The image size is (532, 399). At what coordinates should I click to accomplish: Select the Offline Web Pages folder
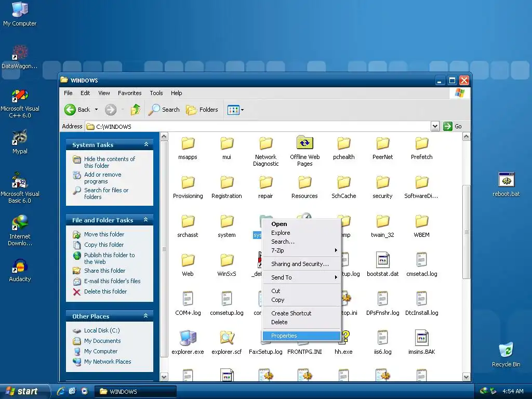tap(304, 151)
